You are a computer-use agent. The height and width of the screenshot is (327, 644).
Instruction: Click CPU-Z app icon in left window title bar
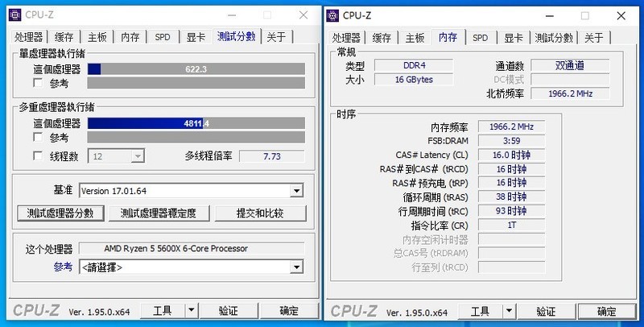[x=14, y=14]
